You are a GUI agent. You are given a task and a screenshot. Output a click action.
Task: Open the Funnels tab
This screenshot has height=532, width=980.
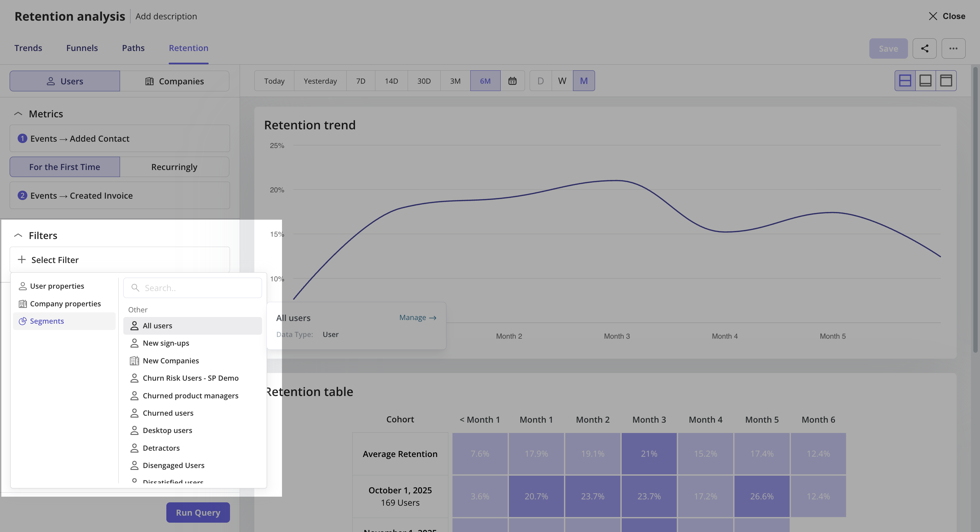(82, 48)
